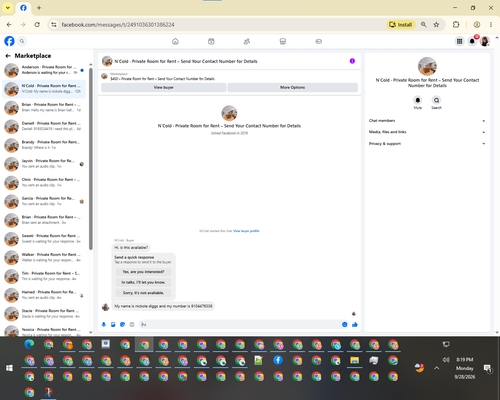Open the purple conversation information icon
The width and height of the screenshot is (500, 400).
tap(352, 61)
